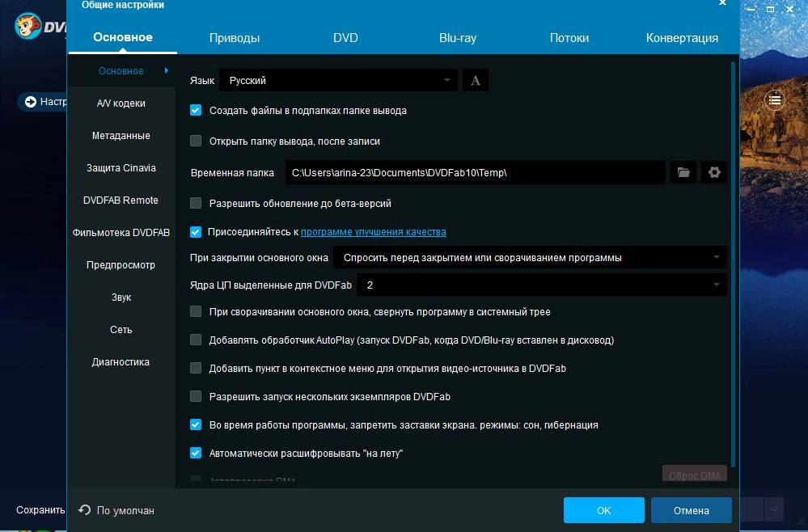The image size is (808, 532).
Task: Uncheck Присоединяйтесь к программе улучшения качества
Action: pos(195,232)
